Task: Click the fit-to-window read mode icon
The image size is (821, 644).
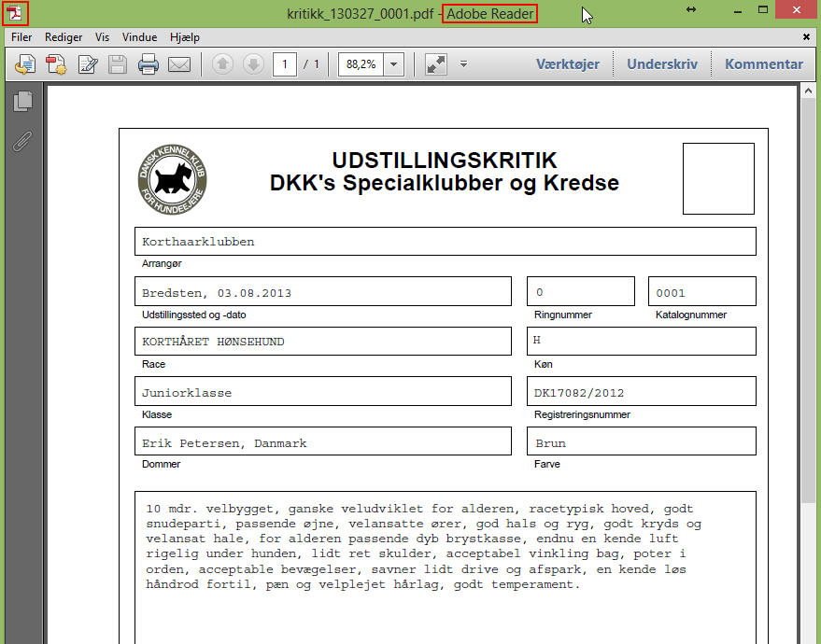Action: [x=435, y=64]
